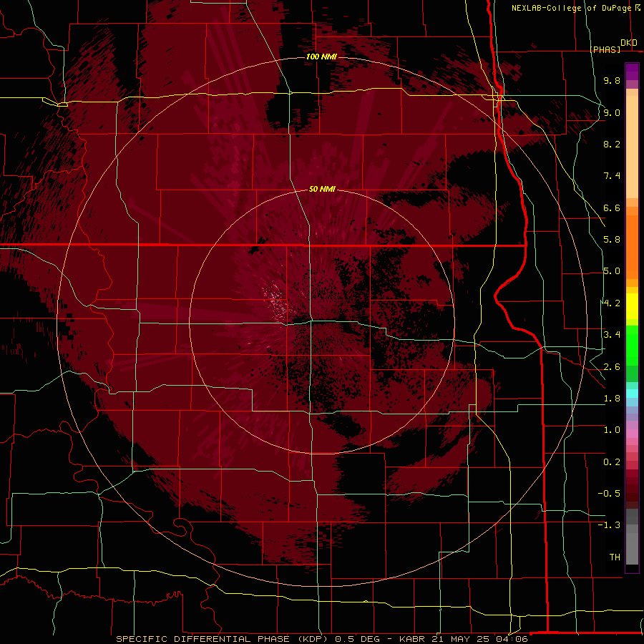Click the (KDP) abbreviation in the caption

313,639
